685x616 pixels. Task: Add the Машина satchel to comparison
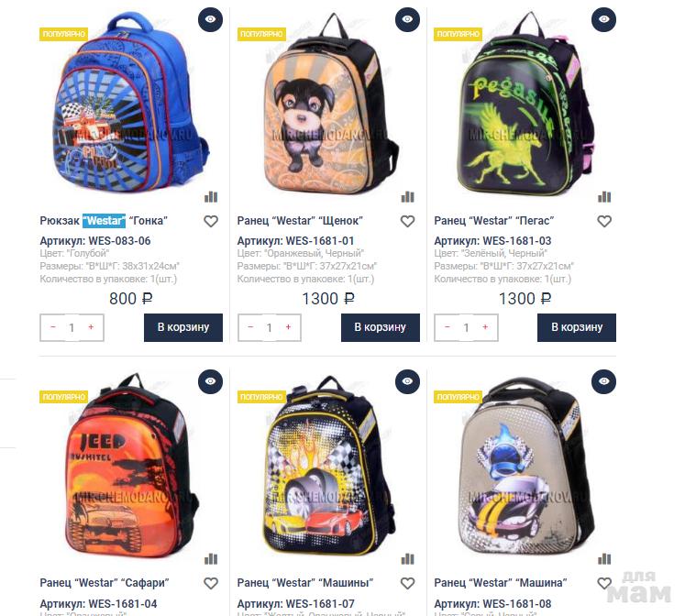604,559
